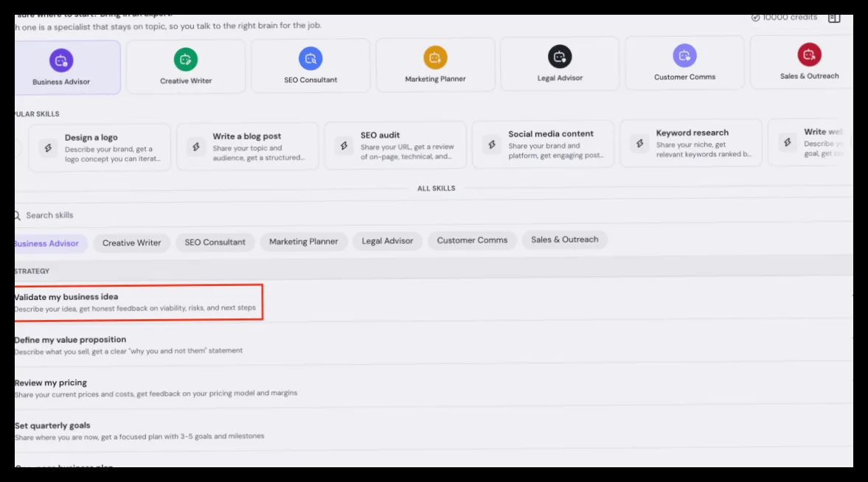The width and height of the screenshot is (868, 482).
Task: Click the lightning icon on Social media content
Action: click(492, 144)
